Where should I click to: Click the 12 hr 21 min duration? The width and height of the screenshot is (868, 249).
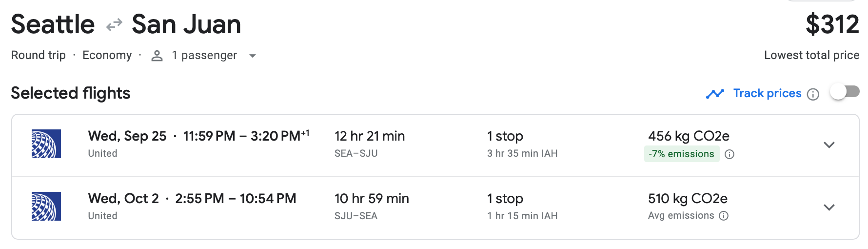coord(370,136)
